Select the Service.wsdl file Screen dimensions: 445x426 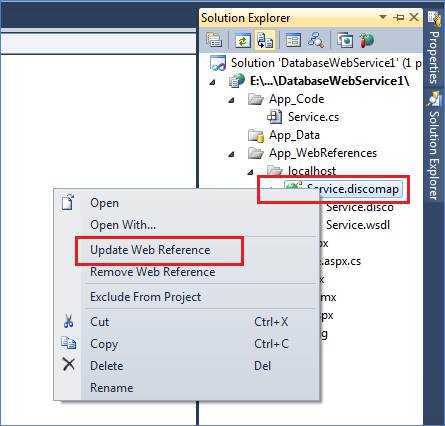[358, 225]
